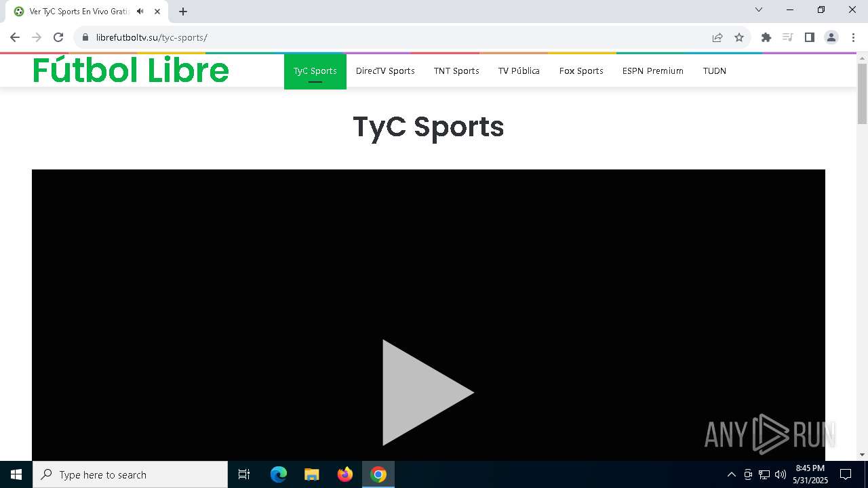Image resolution: width=868 pixels, height=488 pixels.
Task: Click the share page icon in address bar
Action: [717, 37]
